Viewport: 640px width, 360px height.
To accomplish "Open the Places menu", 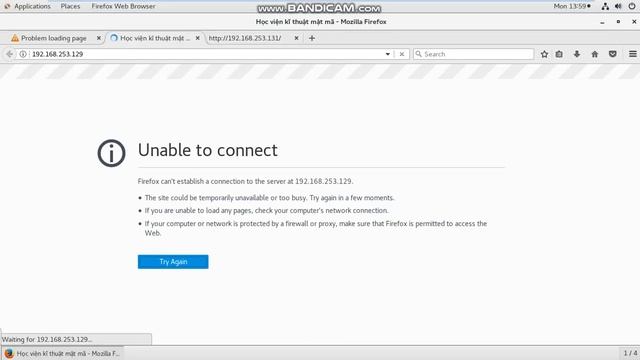I will [70, 6].
